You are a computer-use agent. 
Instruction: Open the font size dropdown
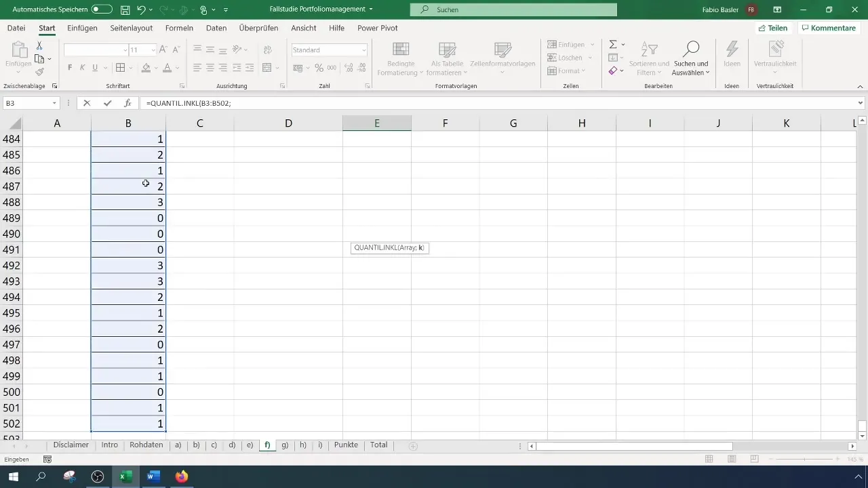(x=153, y=50)
